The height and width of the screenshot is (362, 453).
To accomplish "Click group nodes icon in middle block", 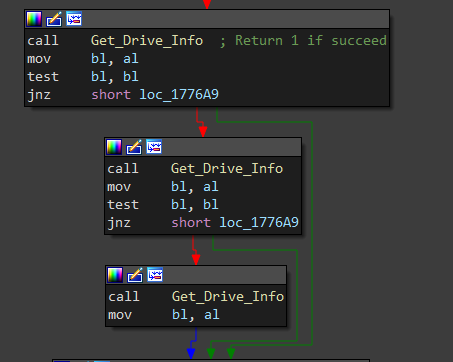I will point(154,147).
